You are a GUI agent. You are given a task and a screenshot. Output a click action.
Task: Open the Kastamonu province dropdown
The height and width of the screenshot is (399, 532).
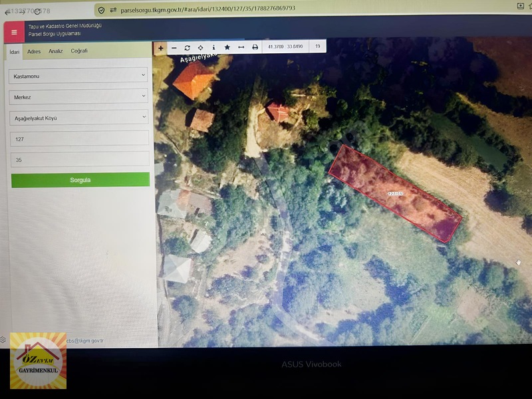tap(78, 76)
